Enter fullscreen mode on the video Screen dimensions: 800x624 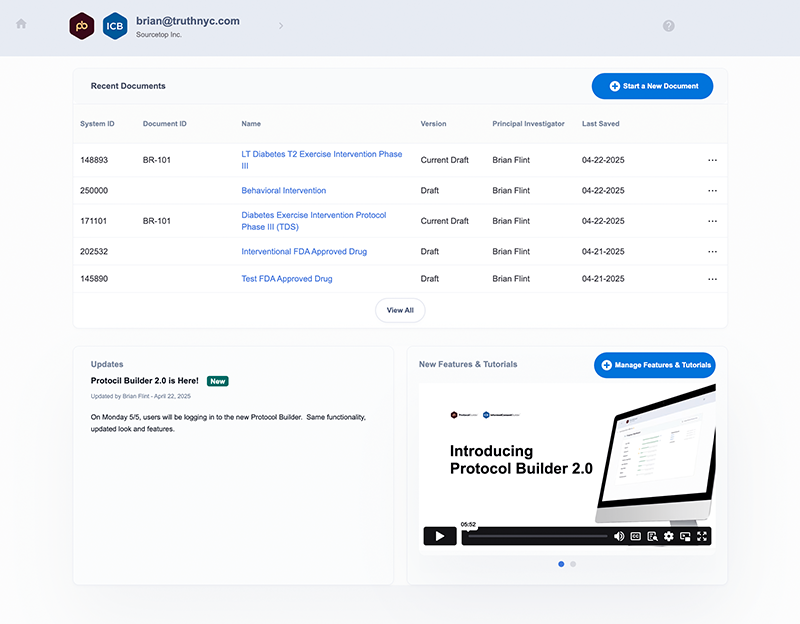point(702,536)
